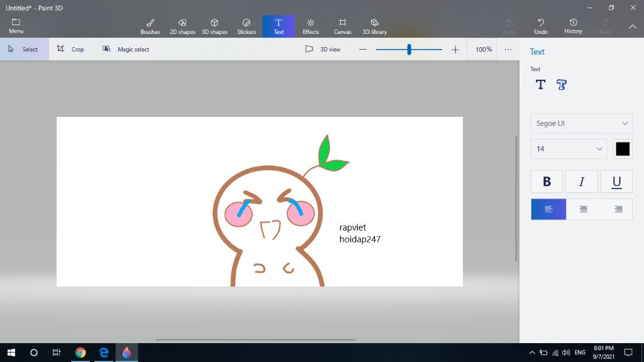Show hidden system tray icons

point(532,353)
